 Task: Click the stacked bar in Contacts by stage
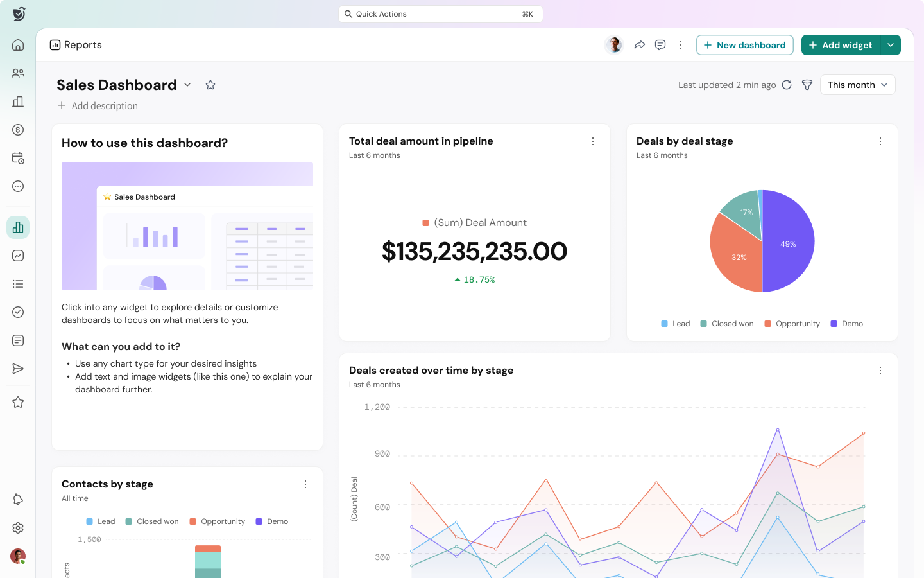[208, 562]
